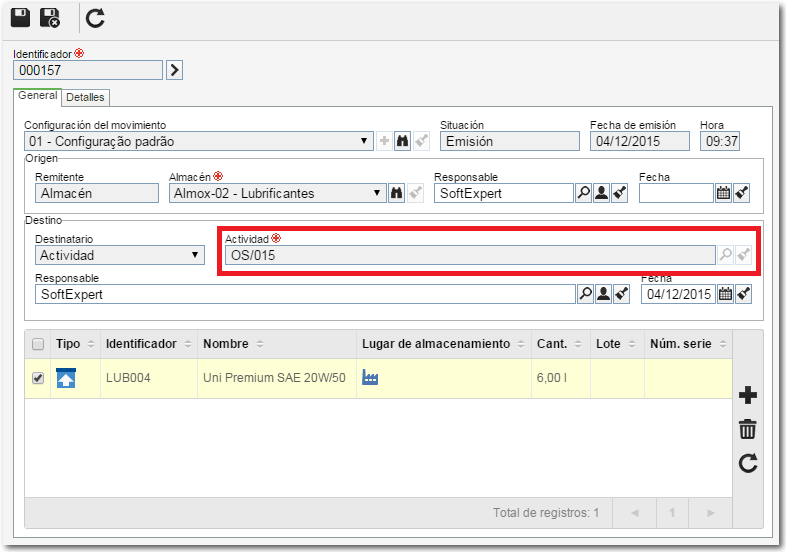Click the Hora field showing 09:37
Screen dimensions: 786x552
720,141
